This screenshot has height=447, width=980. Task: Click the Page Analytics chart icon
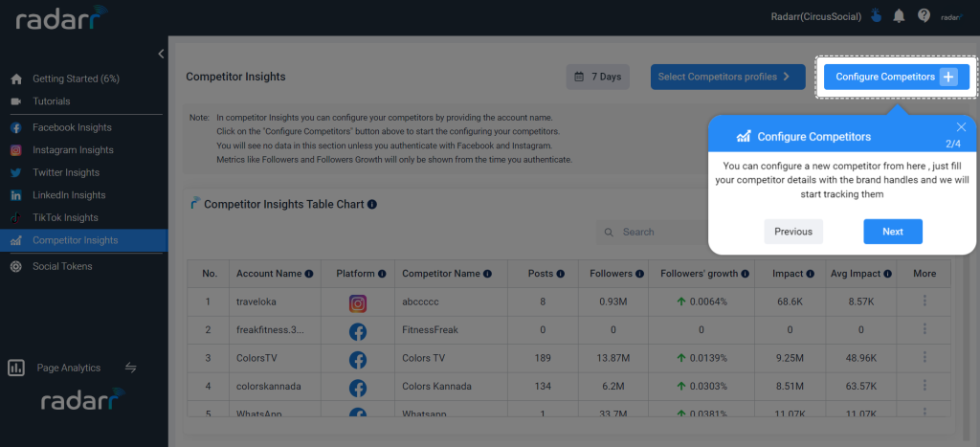(x=16, y=368)
